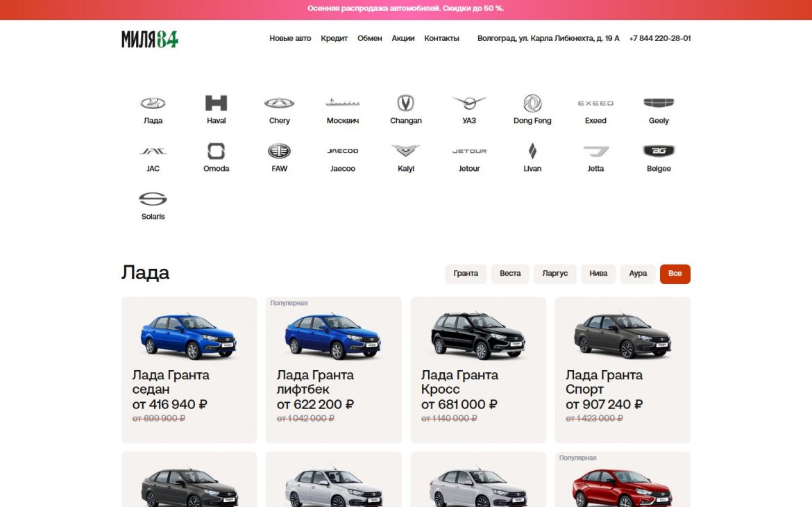Click the crossed-out price от 1 140 000 ₽
The height and width of the screenshot is (507, 812).
(x=449, y=418)
